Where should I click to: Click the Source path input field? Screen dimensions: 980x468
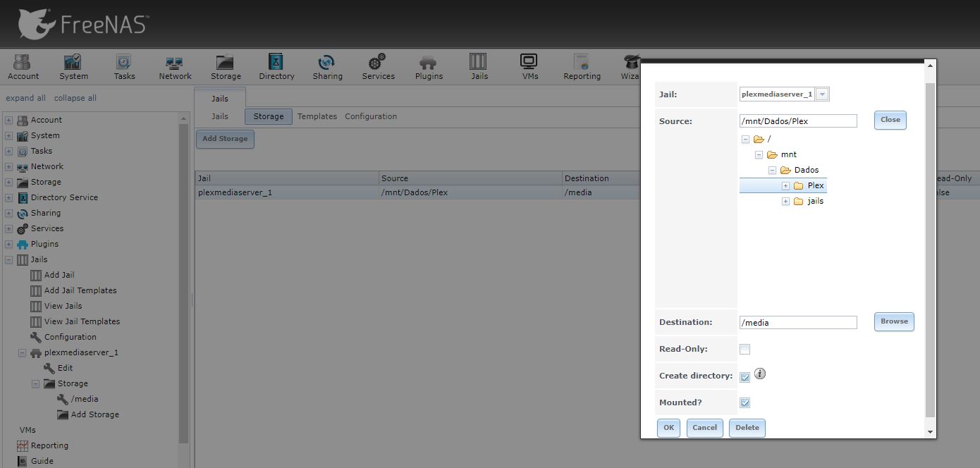click(798, 121)
